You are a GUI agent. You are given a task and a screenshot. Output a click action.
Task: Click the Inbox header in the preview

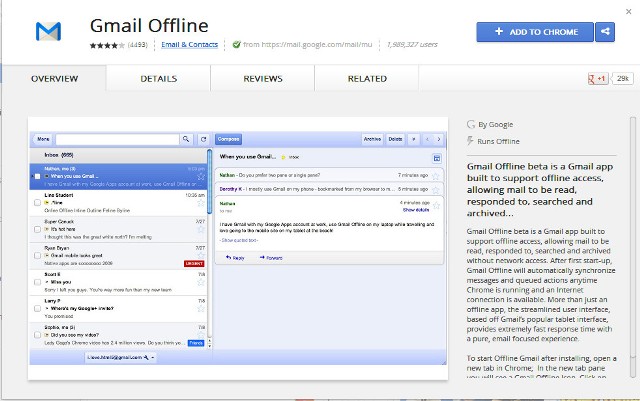click(118, 155)
